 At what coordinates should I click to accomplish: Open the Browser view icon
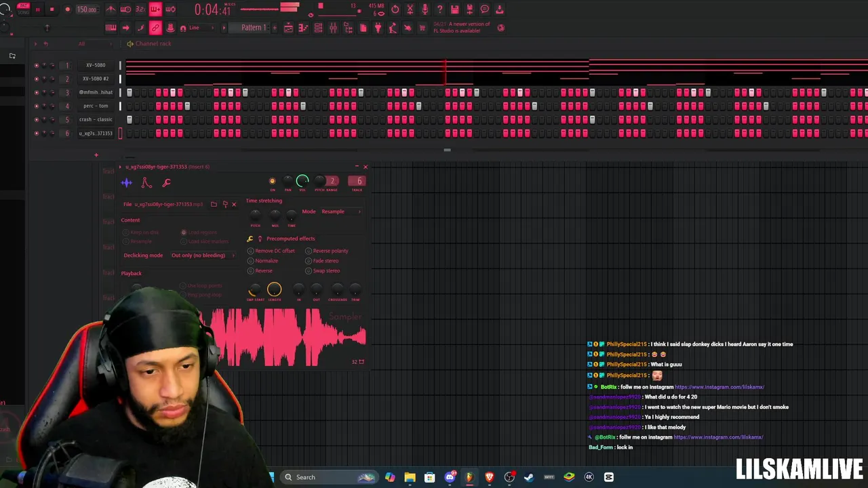(348, 28)
